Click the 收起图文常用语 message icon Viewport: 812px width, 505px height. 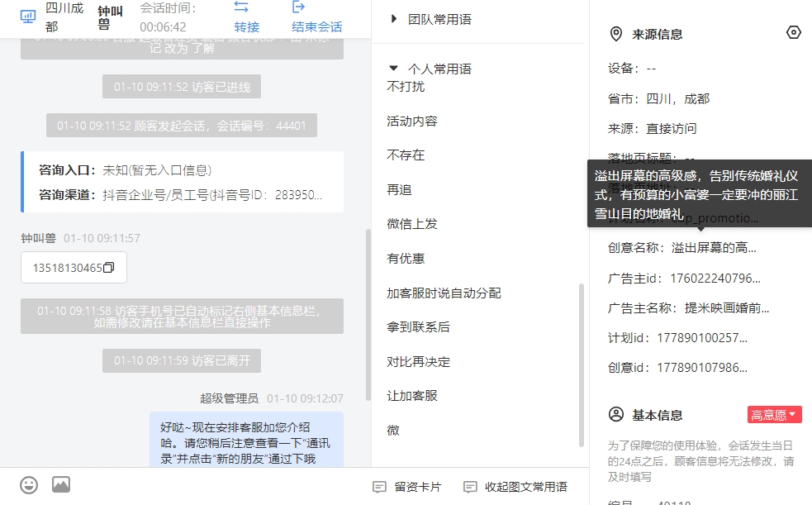click(x=470, y=487)
